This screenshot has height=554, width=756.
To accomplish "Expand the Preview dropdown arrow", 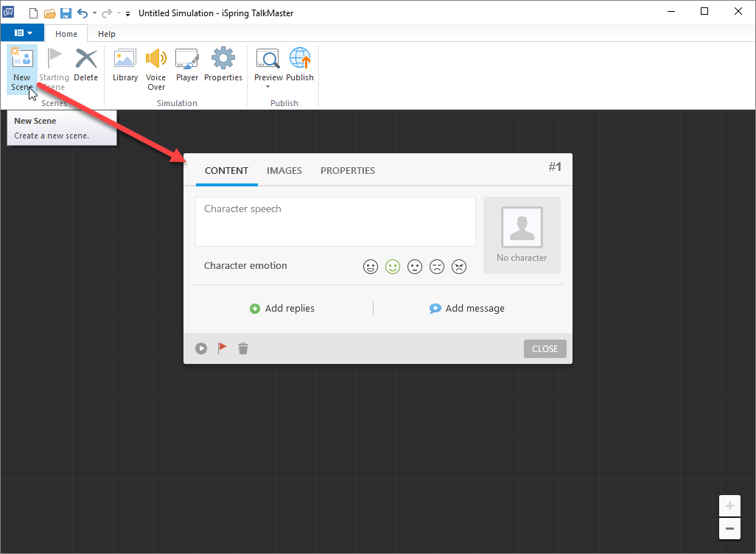I will pyautogui.click(x=267, y=87).
